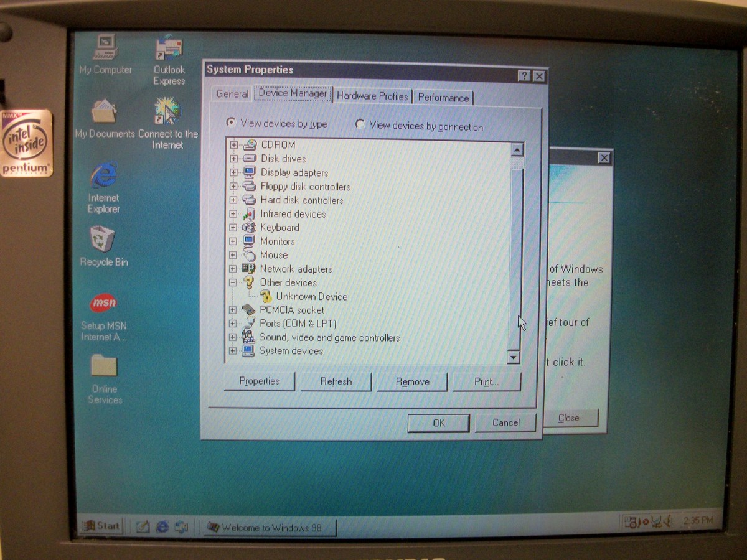Collapse the Other devices node
Screen dimensions: 747x560
pos(233,282)
